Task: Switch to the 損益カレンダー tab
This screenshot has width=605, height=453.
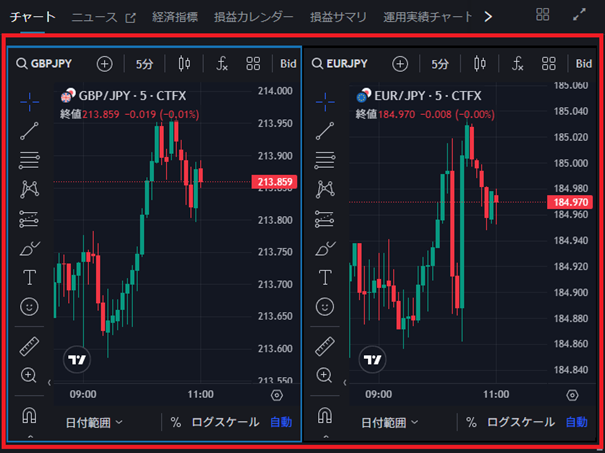Action: coord(253,17)
